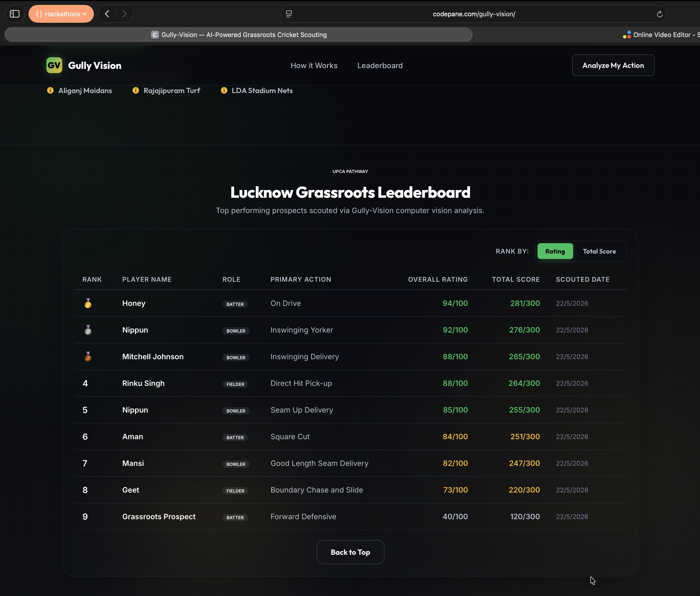The width and height of the screenshot is (700, 596).
Task: Click the silver medal icon beside Nippun
Action: (88, 330)
